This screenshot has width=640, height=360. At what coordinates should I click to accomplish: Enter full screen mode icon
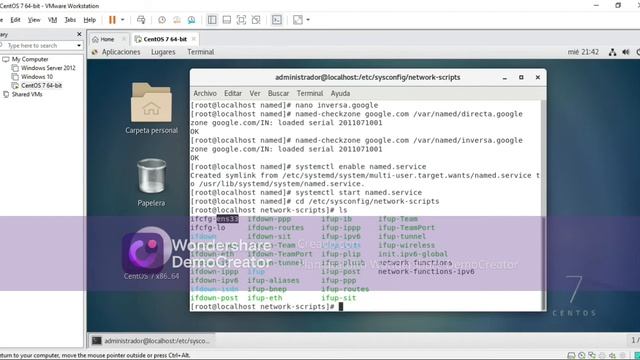pos(241,20)
